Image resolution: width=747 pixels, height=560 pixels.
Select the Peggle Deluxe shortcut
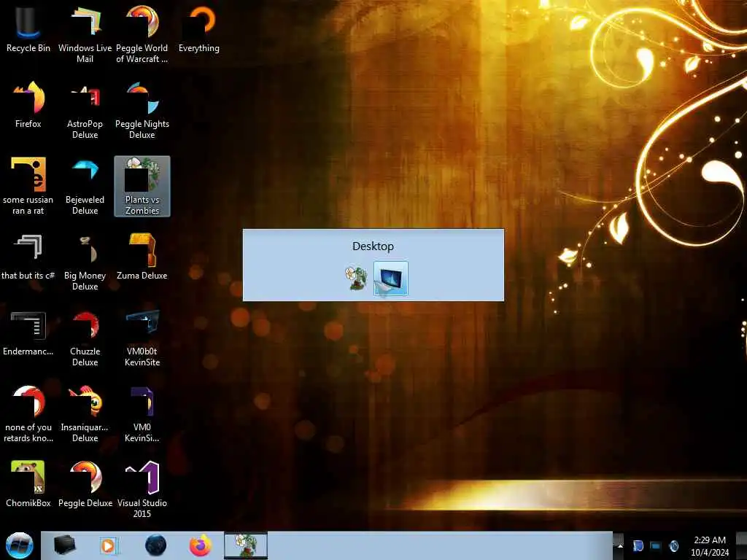(x=85, y=485)
